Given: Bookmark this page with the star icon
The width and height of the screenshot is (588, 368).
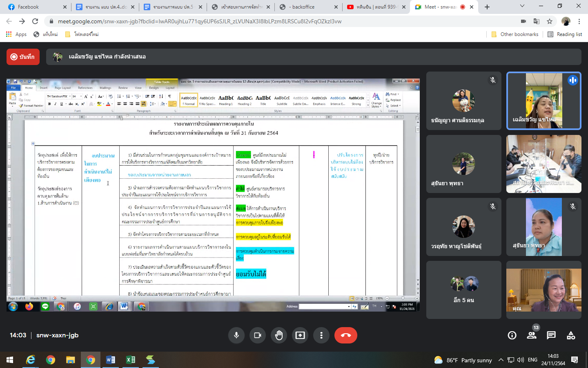Looking at the screenshot, I should [550, 21].
